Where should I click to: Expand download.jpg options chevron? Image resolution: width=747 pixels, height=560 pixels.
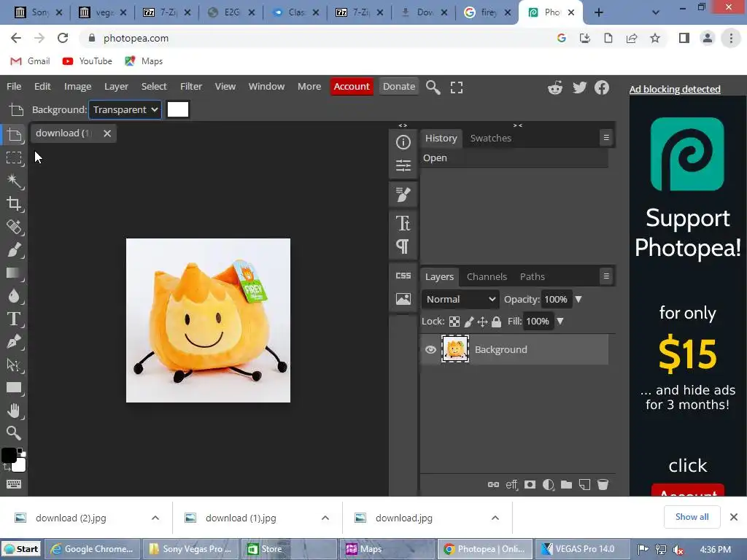(495, 518)
